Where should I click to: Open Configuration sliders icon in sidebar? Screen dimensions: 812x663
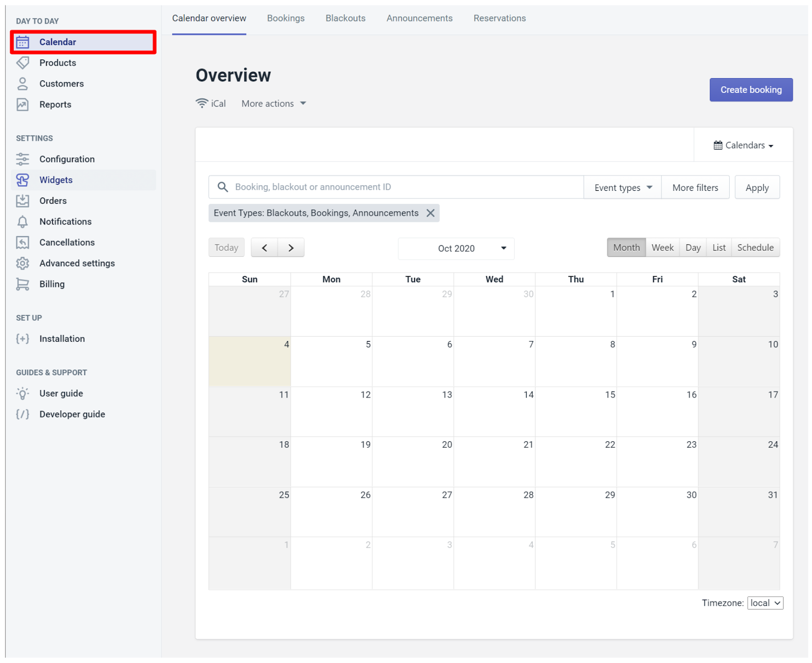[22, 159]
